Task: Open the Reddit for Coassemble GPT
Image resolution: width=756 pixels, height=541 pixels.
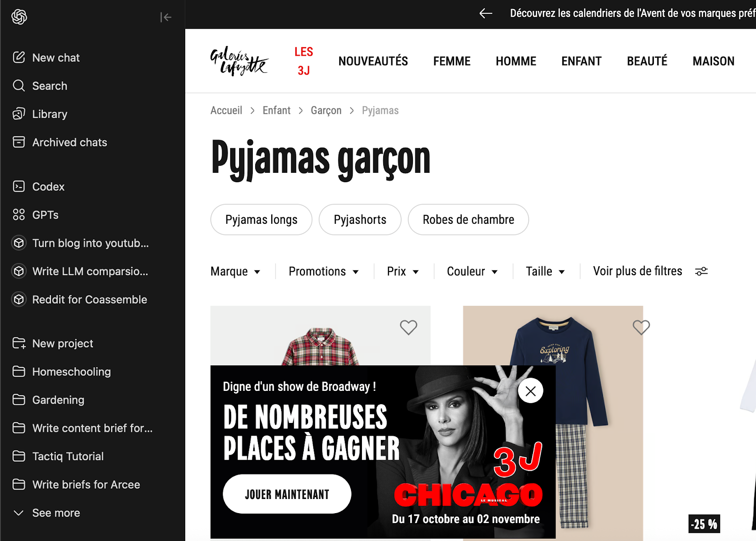Action: pyautogui.click(x=90, y=300)
